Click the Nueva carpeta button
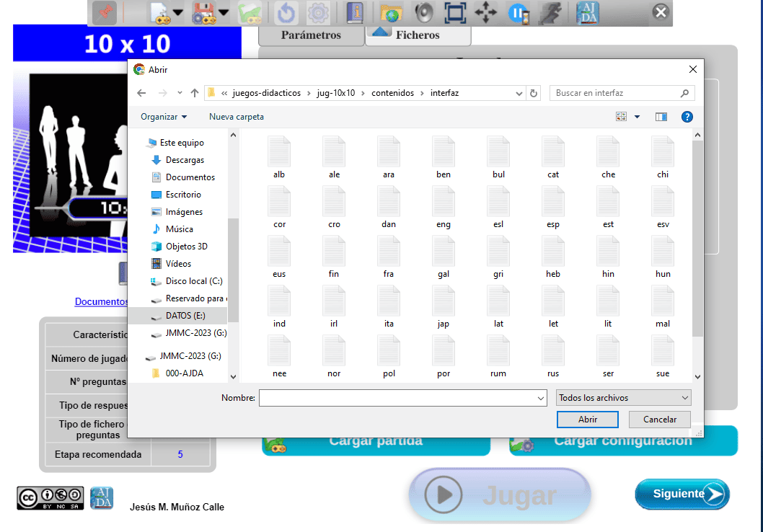763x532 pixels. click(237, 117)
